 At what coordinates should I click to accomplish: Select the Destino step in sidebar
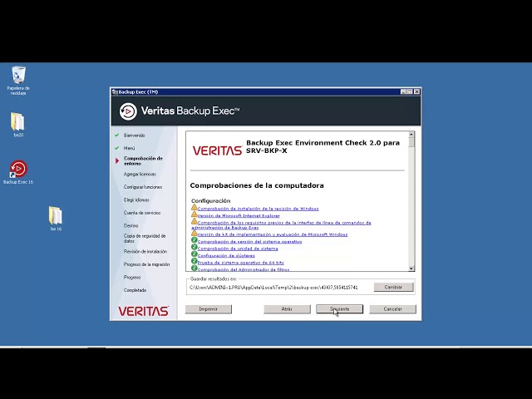click(131, 225)
